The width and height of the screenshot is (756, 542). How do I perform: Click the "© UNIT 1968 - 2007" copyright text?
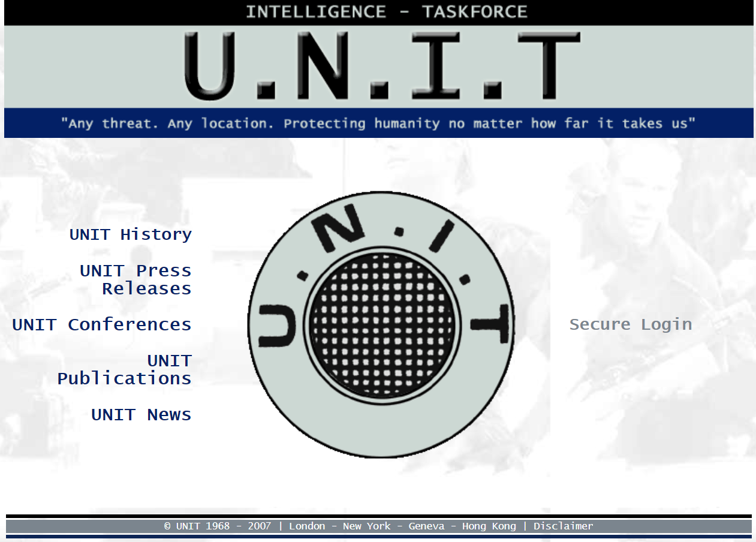pyautogui.click(x=218, y=526)
